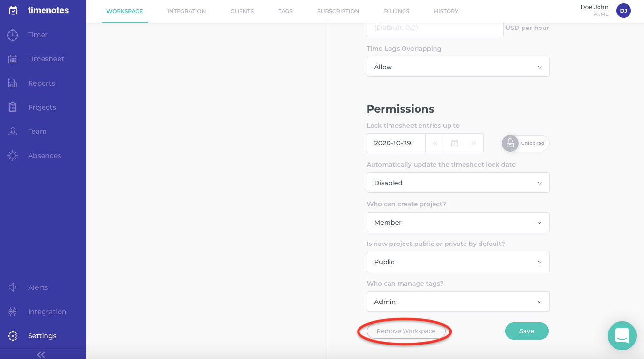Screen dimensions: 644x359
Task: Open the Timesheet calendar icon
Action: [13, 59]
